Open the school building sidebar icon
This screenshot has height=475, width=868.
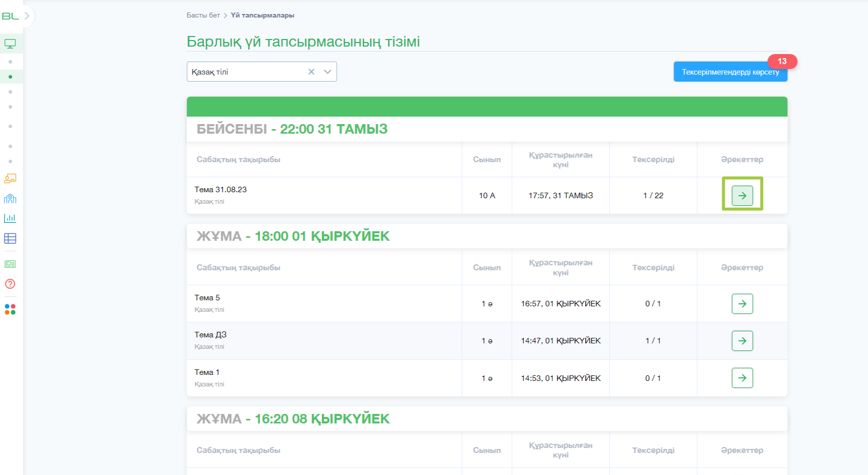pyautogui.click(x=10, y=199)
